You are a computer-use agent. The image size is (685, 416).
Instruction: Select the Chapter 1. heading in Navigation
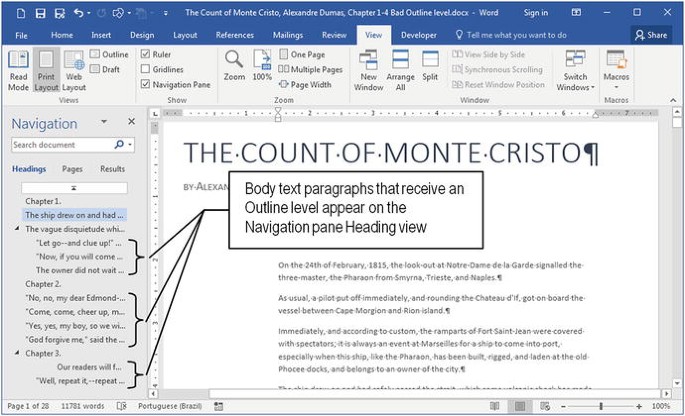tap(43, 201)
